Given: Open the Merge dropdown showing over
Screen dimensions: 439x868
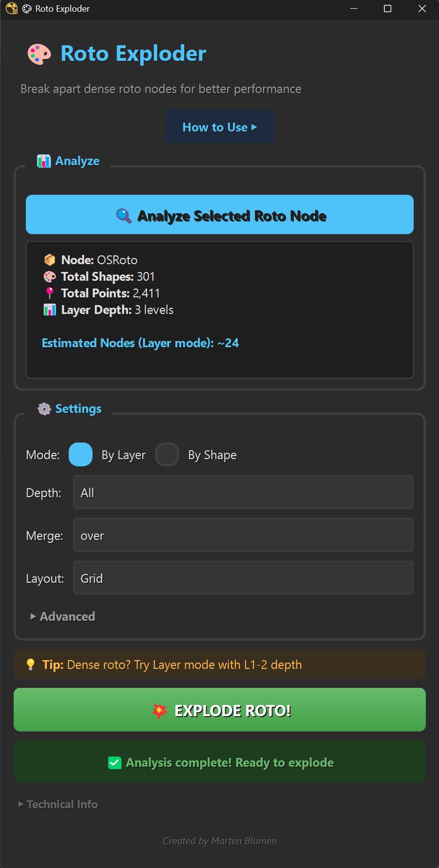Looking at the screenshot, I should pyautogui.click(x=243, y=536).
